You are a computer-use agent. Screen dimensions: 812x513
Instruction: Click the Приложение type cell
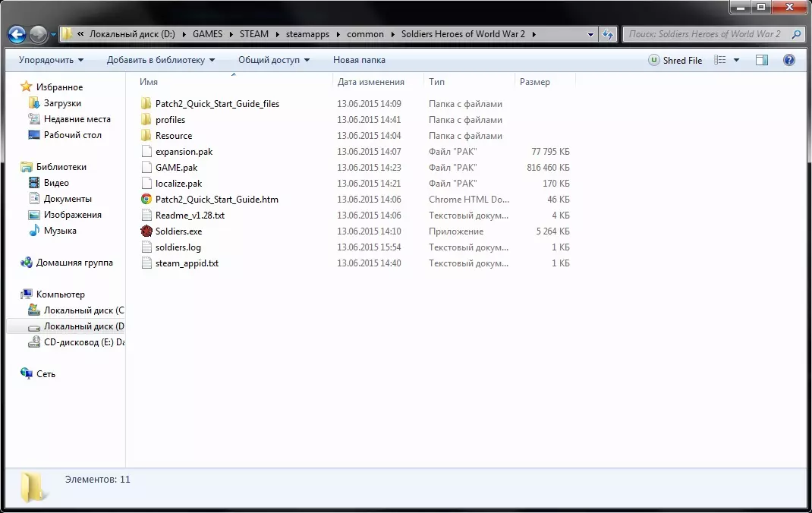[456, 231]
